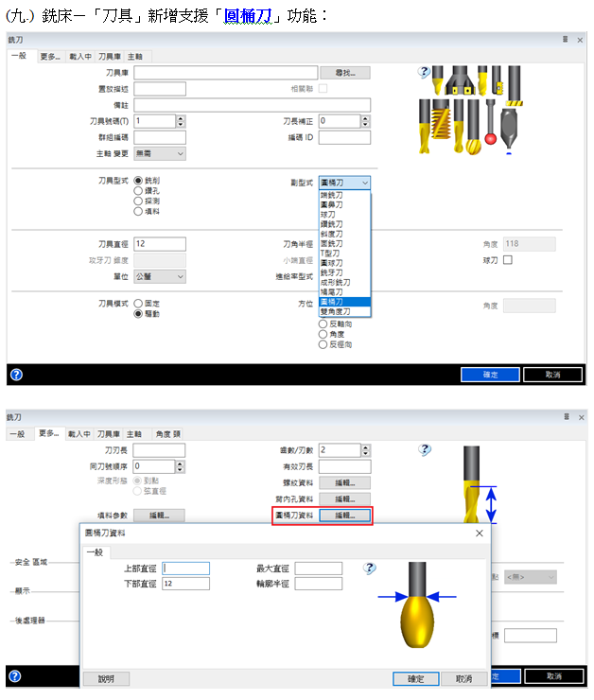
Task: Click help question mark in lower 銑刀 dialog
Action: [425, 451]
